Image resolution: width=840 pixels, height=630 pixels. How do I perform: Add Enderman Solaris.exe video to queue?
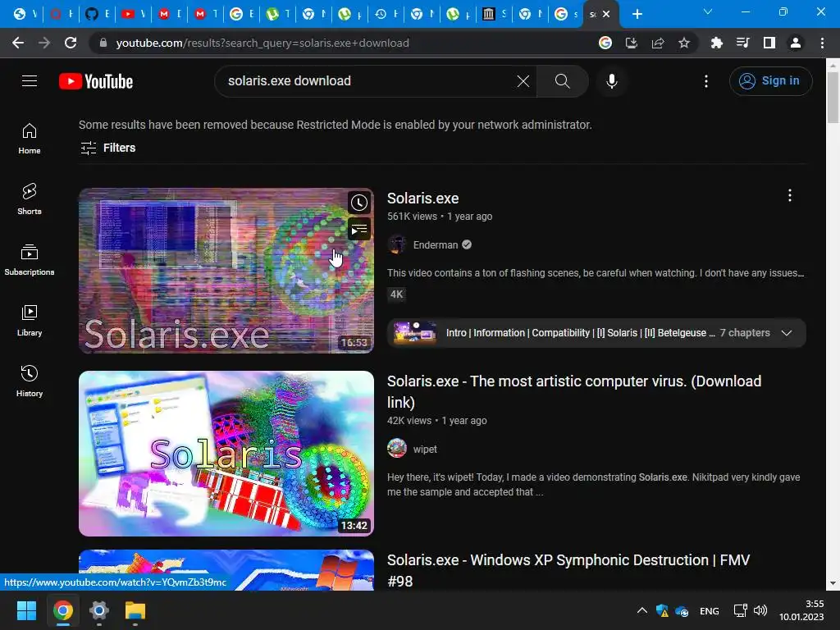click(x=359, y=230)
